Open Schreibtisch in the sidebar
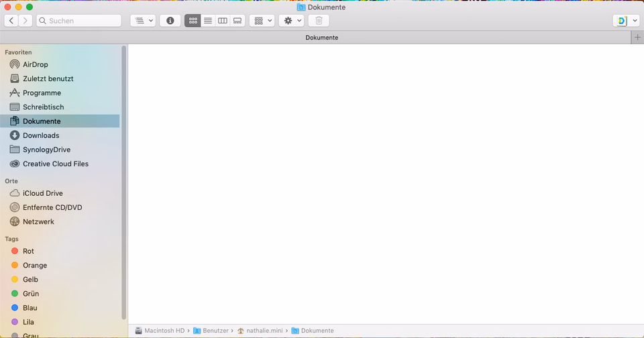The width and height of the screenshot is (644, 338). [60, 107]
